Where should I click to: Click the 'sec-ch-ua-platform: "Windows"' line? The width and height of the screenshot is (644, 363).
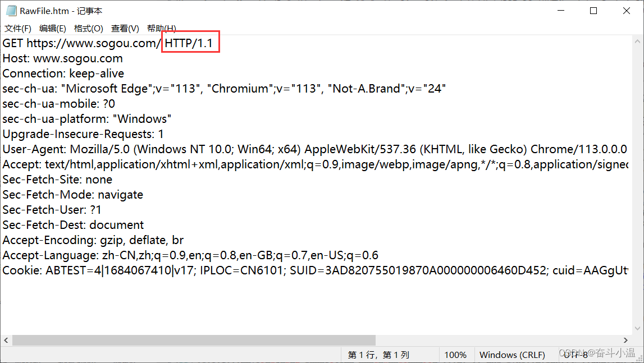87,119
